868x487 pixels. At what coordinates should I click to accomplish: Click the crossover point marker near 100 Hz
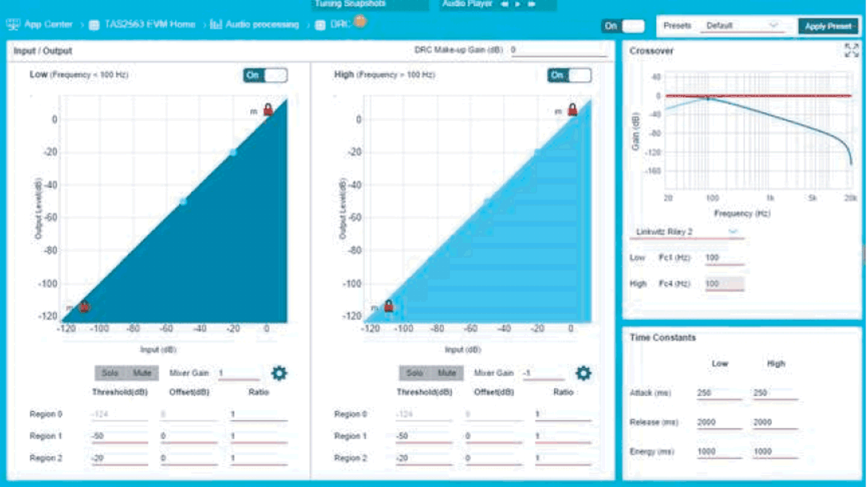coord(710,98)
